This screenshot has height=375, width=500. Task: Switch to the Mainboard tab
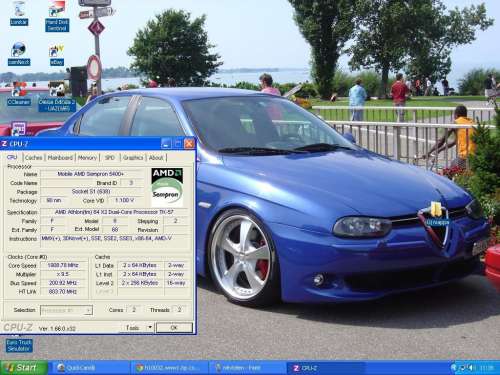coord(60,158)
